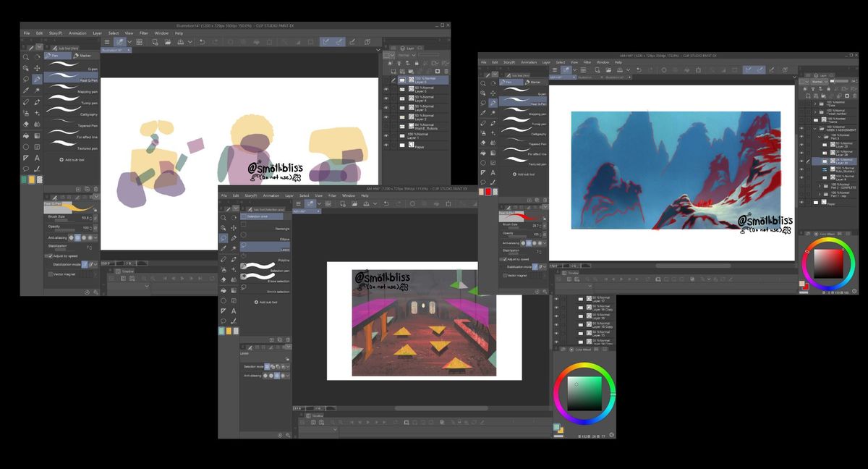Viewport: 868px width, 469px height.
Task: Click the Brush Size slider in the robot sketch window
Action: (x=64, y=220)
